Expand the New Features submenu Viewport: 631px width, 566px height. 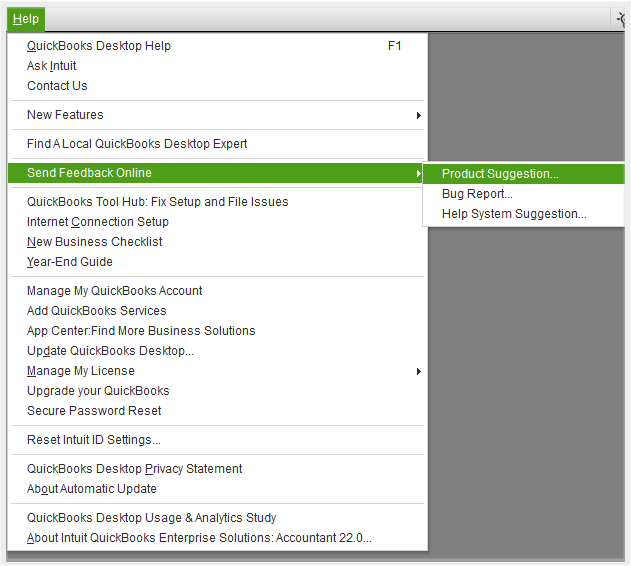point(217,115)
